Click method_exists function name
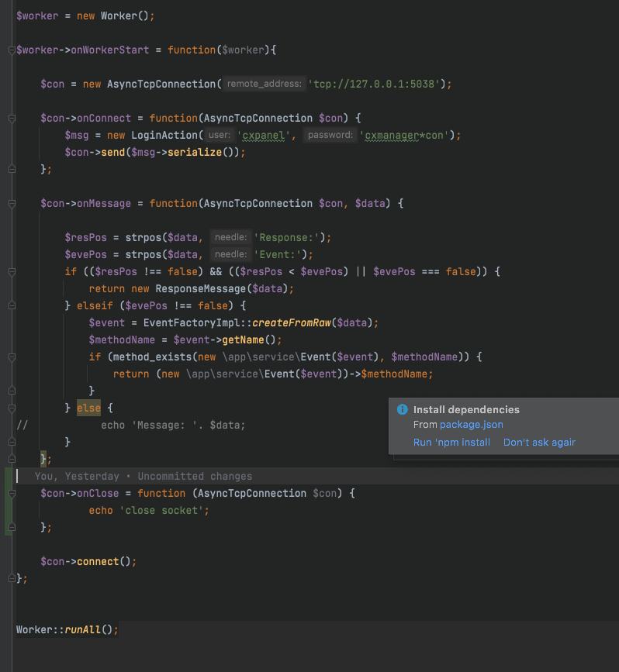The height and width of the screenshot is (672, 619). [152, 357]
